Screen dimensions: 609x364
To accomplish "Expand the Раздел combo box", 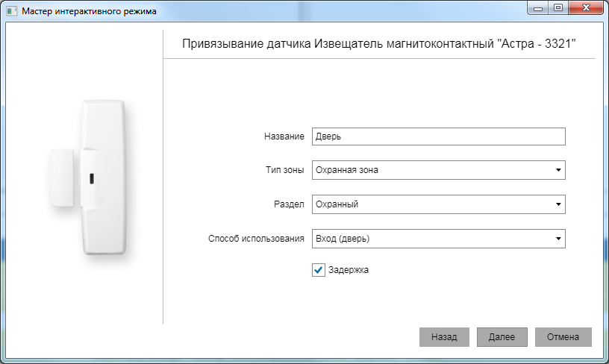I will (439, 204).
